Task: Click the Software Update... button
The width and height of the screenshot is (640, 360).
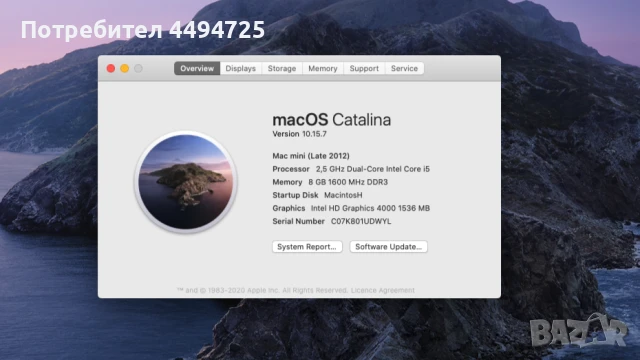Action: pos(388,247)
